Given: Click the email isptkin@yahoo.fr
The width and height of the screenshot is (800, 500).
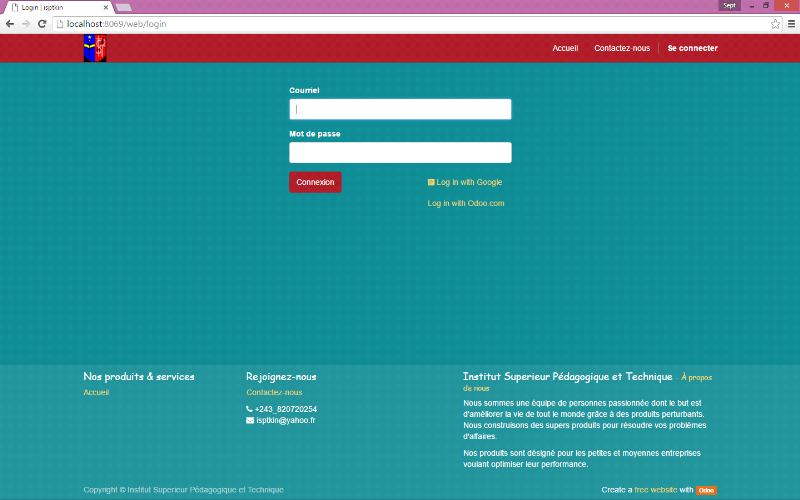Looking at the screenshot, I should (x=286, y=420).
